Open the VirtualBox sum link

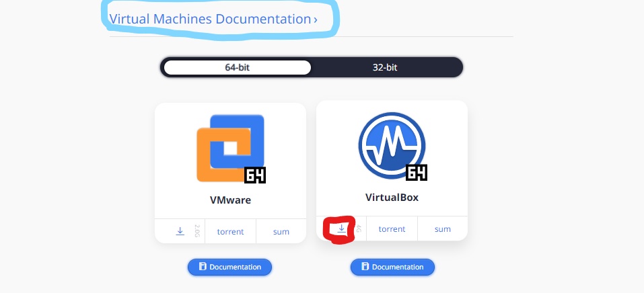point(443,229)
